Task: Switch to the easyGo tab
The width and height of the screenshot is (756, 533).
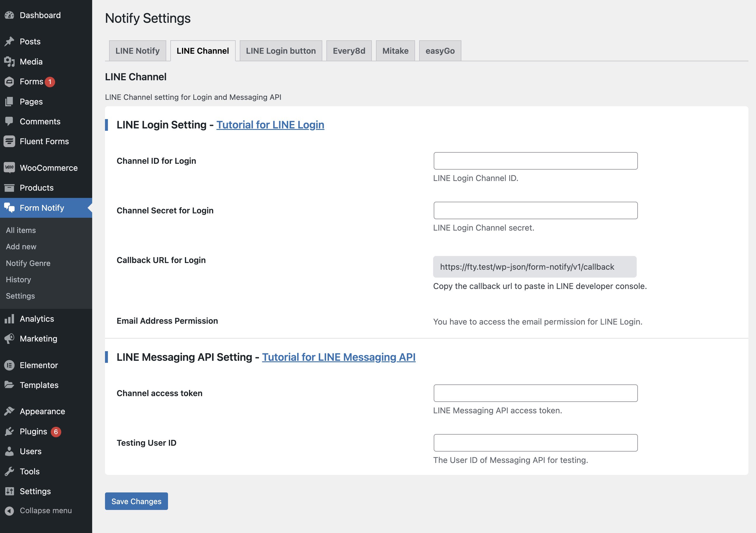Action: click(440, 51)
